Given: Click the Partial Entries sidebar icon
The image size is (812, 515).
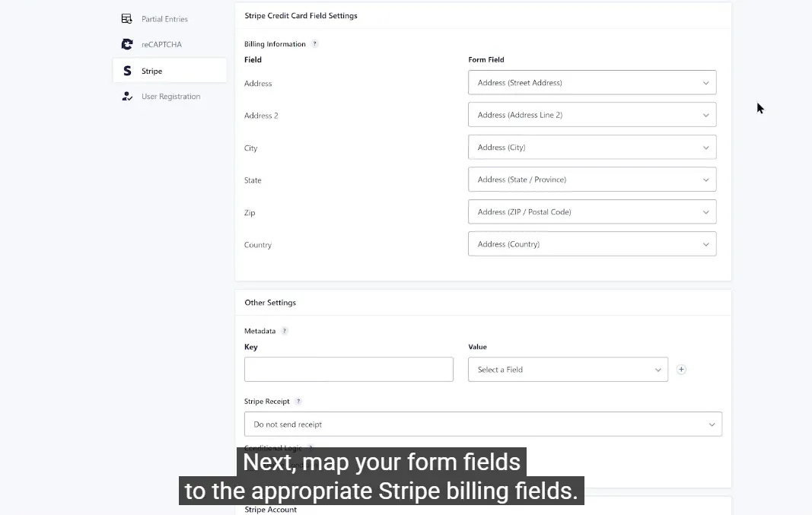Looking at the screenshot, I should coord(127,19).
